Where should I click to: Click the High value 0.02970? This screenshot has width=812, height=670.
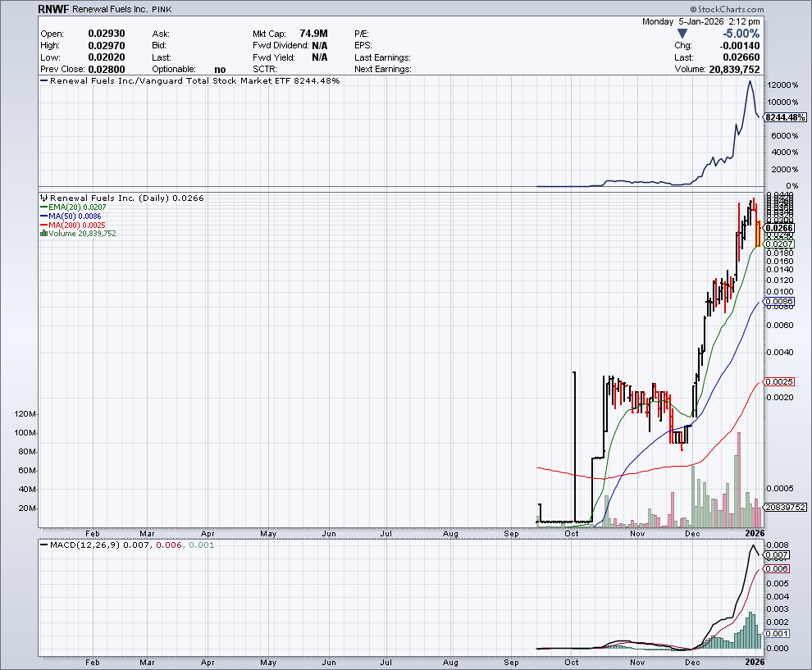pos(106,46)
